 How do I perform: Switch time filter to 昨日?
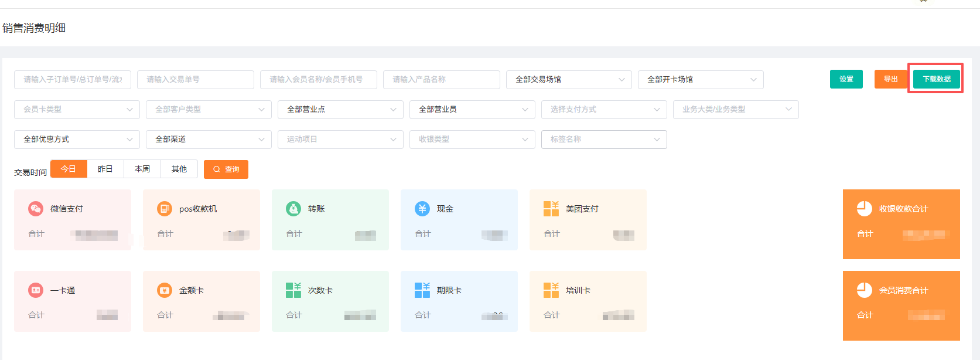(x=105, y=169)
